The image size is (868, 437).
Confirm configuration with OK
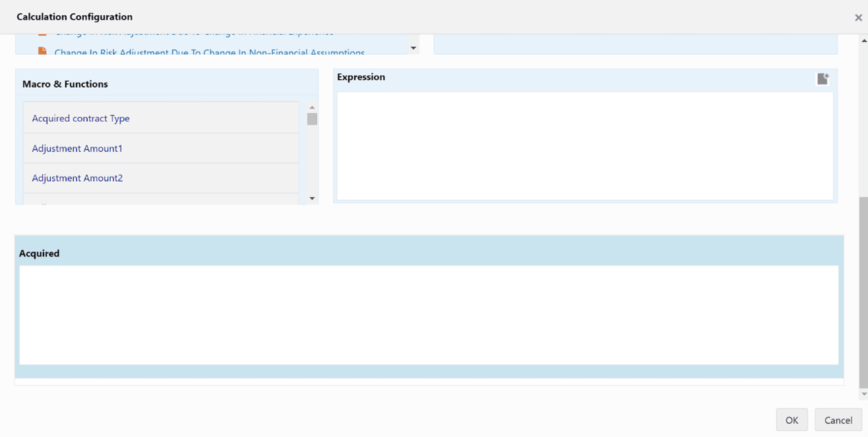pos(791,420)
